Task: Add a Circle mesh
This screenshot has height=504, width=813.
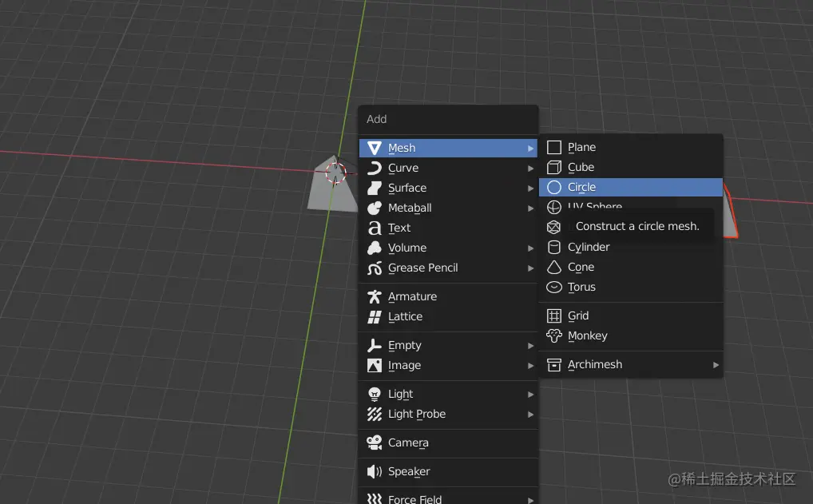Action: pos(631,187)
